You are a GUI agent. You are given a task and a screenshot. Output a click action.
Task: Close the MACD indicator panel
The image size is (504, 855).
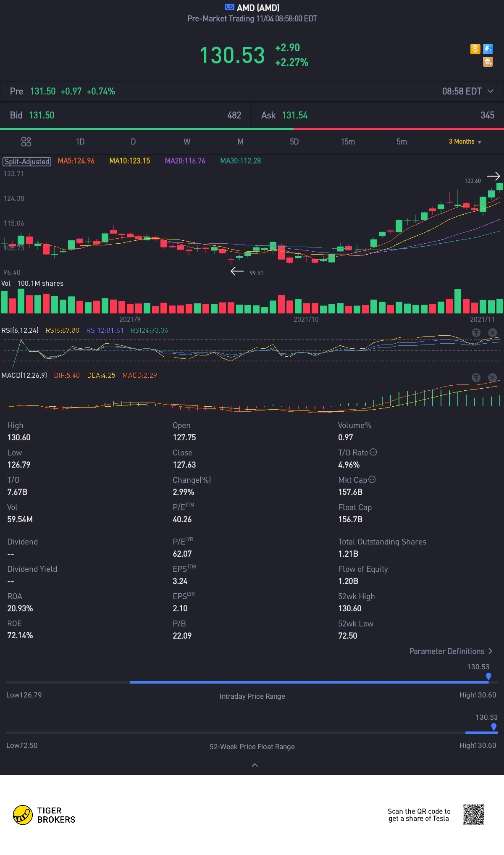(x=493, y=377)
